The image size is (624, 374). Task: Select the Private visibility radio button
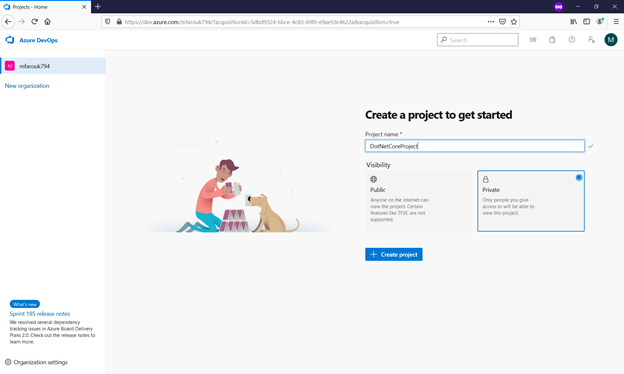pyautogui.click(x=579, y=177)
